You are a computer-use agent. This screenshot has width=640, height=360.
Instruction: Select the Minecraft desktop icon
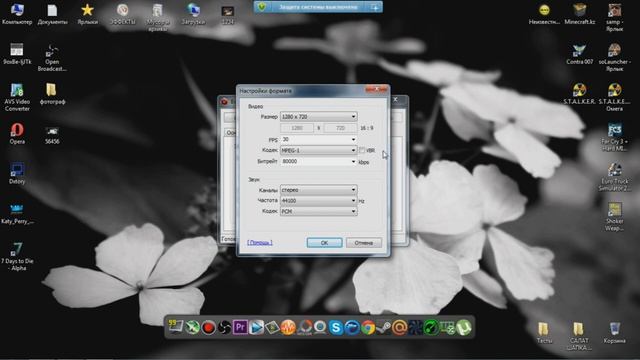(580, 13)
